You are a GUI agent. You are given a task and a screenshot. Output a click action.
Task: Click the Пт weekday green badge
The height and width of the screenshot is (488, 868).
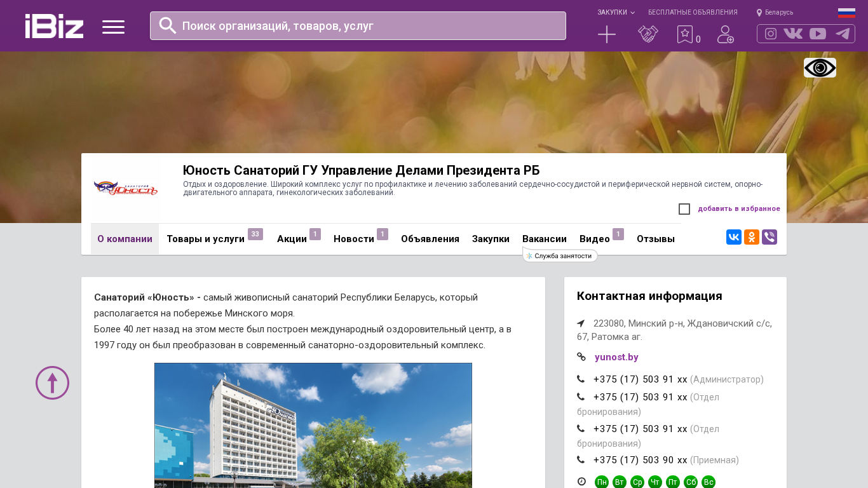point(673,482)
